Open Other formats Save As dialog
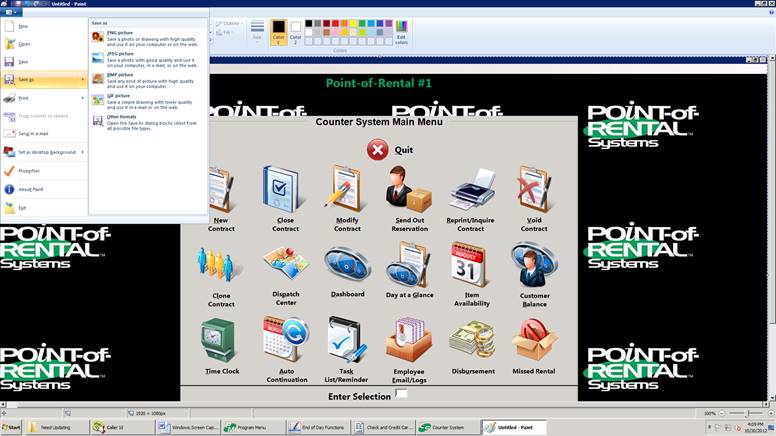The image size is (776, 436). [x=147, y=123]
